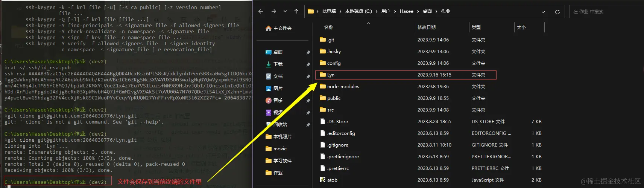Go forward with the right arrow in Explorer
Viewport: 644px width, 188px height.
pyautogui.click(x=274, y=11)
